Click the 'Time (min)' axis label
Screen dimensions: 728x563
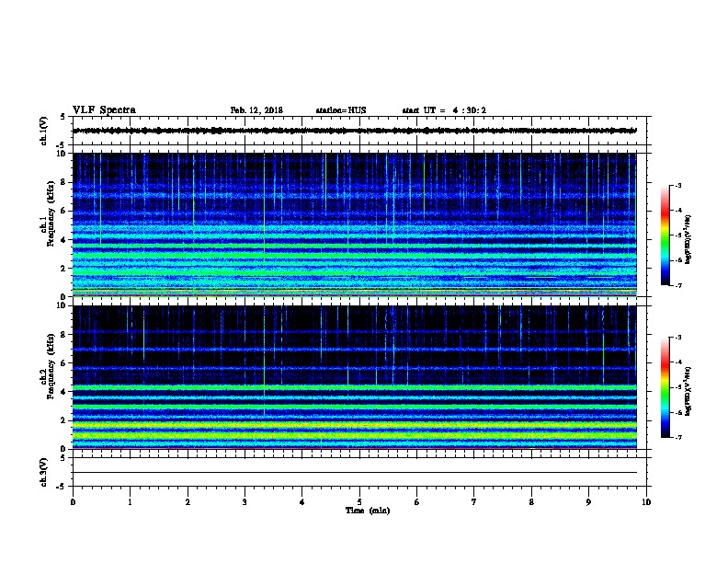pos(368,511)
